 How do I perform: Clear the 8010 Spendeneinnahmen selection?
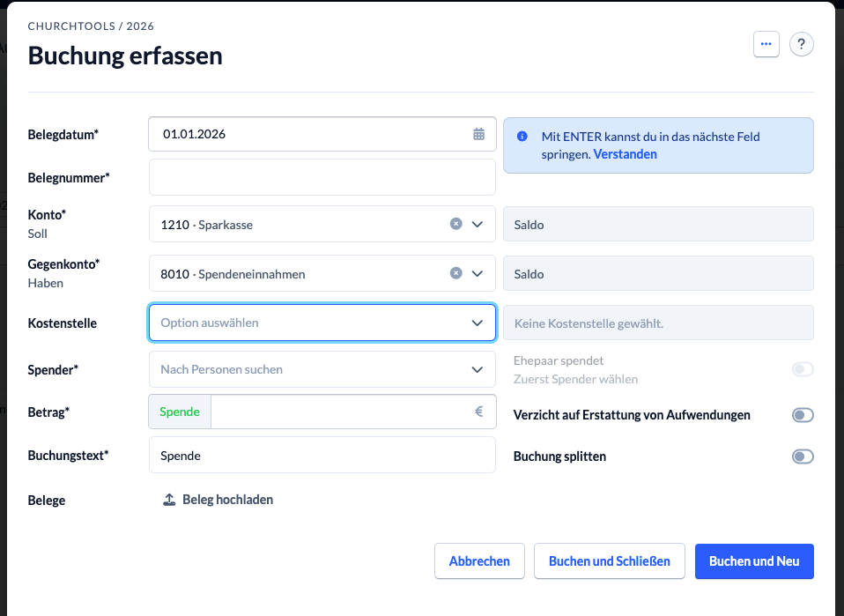(455, 273)
